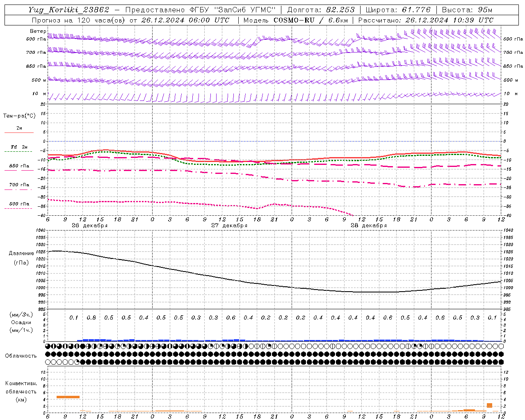Click the Конвективн. label
Screen dimensions: 525x420
[21, 383]
